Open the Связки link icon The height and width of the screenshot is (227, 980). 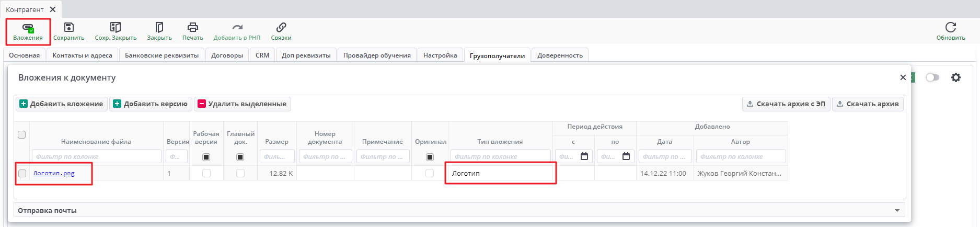coord(281,28)
